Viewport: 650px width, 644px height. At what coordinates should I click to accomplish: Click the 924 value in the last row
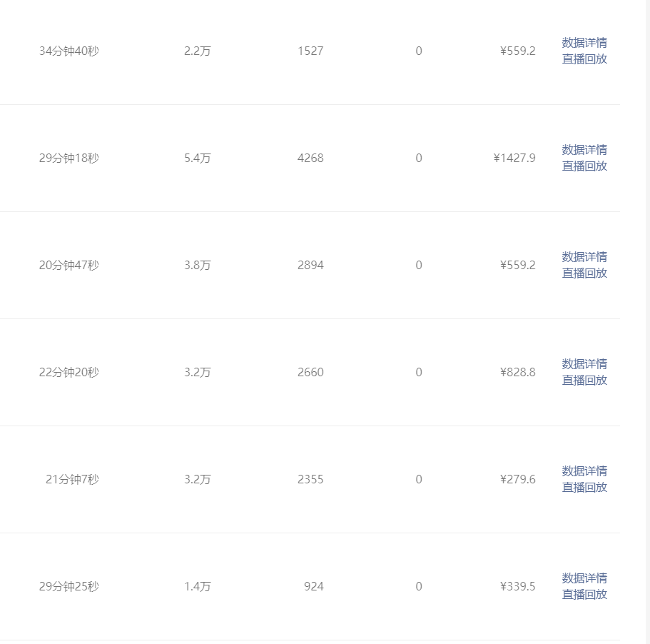point(314,586)
